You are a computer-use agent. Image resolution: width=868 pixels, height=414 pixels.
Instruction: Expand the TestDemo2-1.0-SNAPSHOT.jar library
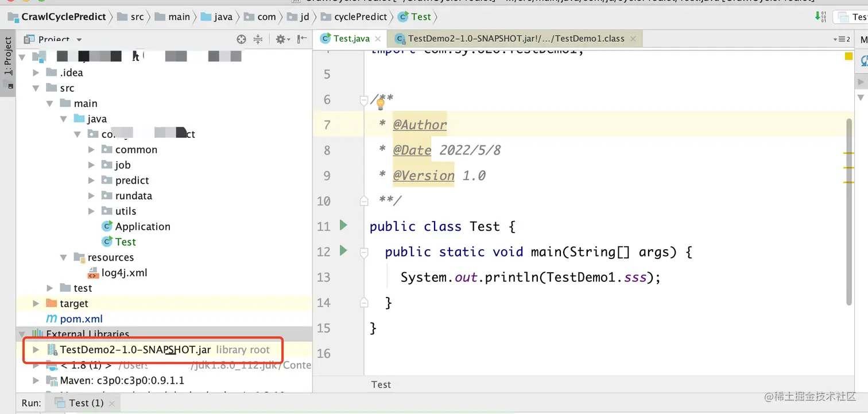tap(36, 350)
